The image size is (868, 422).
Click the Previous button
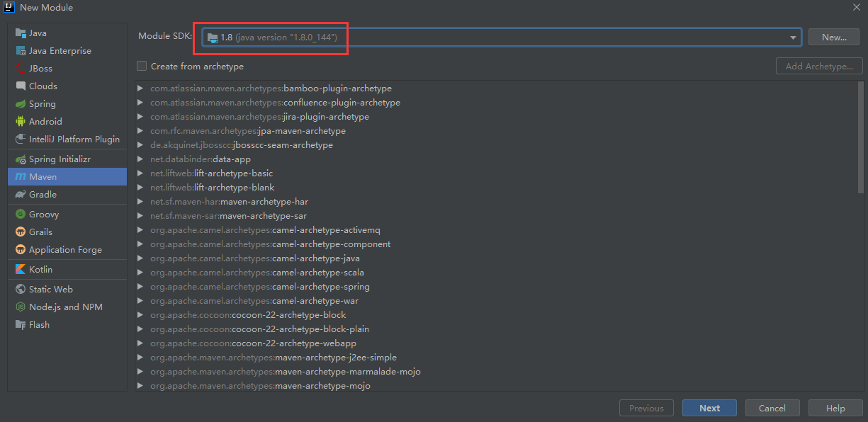click(646, 408)
